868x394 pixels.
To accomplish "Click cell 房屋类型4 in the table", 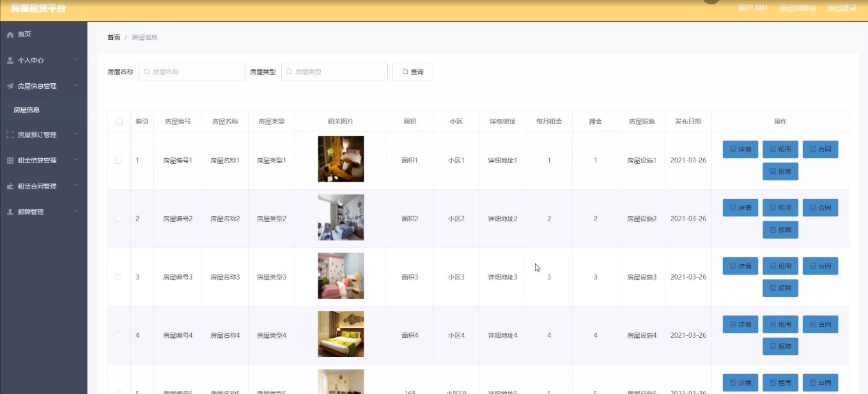I will coord(272,335).
